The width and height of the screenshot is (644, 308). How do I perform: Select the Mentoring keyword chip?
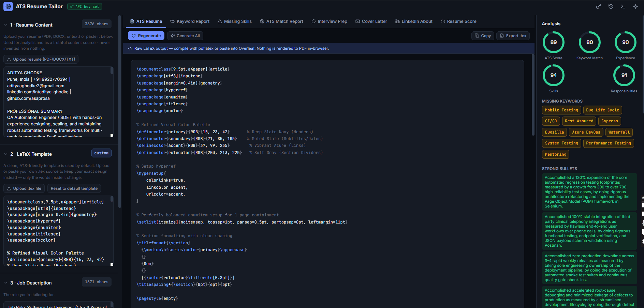(555, 154)
